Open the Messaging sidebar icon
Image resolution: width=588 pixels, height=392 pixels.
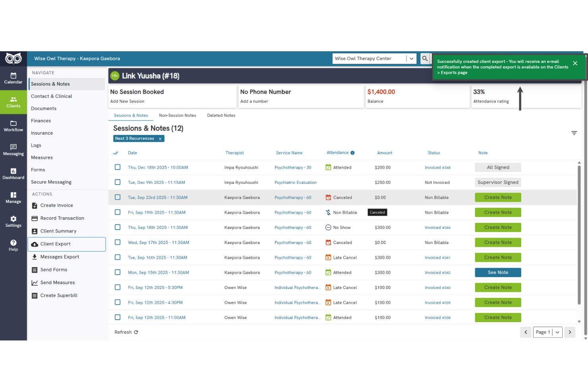pos(13,150)
